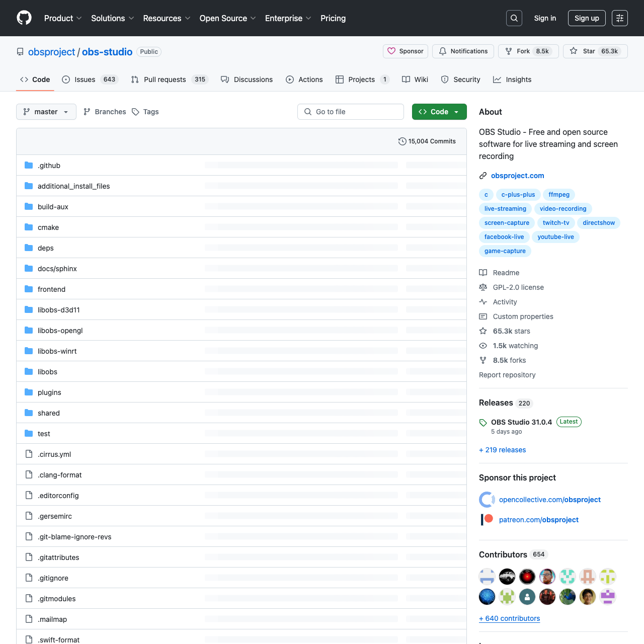Viewport: 644px width, 644px height.
Task: Open the patreon.com/obsproject sponsor link
Action: pos(539,520)
